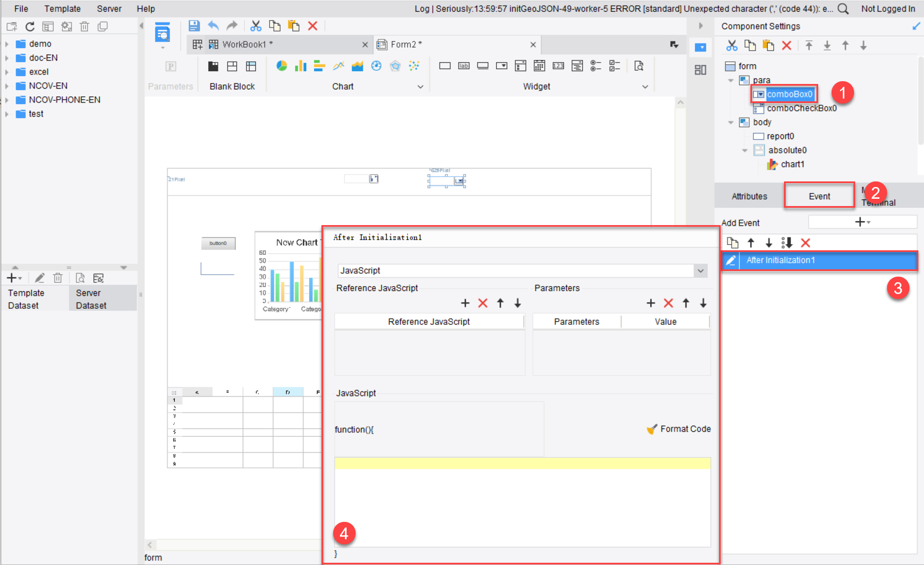Collapse the body node in component tree
Viewport: 924px width, 565px height.
click(x=730, y=122)
